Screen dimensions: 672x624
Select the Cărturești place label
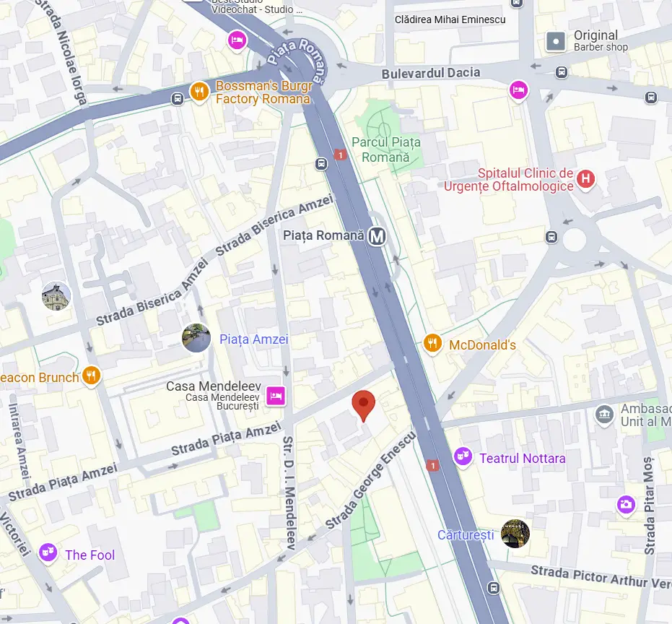tap(466, 534)
